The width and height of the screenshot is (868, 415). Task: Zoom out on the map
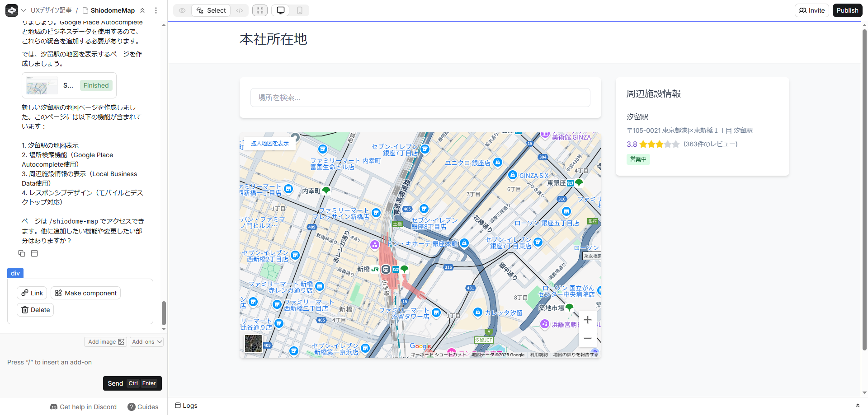coord(587,338)
